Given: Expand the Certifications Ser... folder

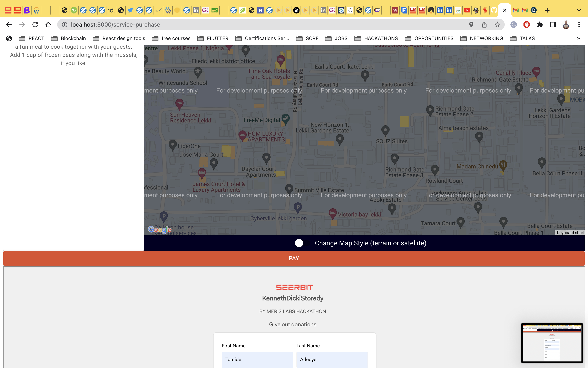Looking at the screenshot, I should click(x=262, y=38).
